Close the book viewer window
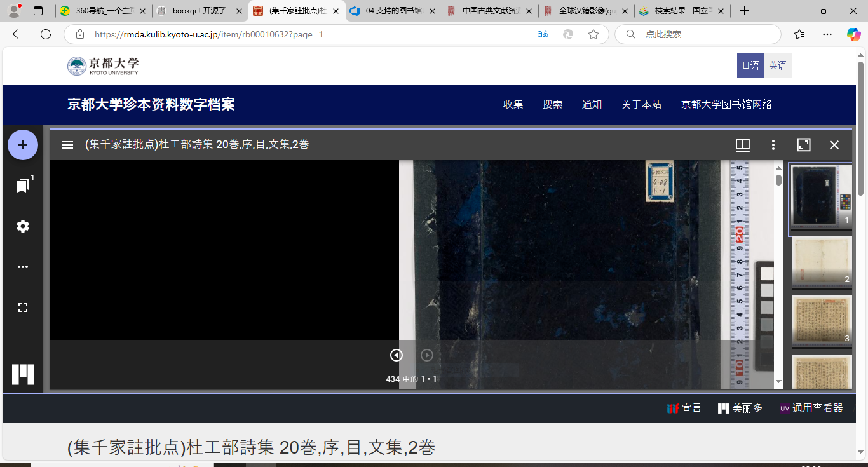The height and width of the screenshot is (467, 868). [834, 145]
